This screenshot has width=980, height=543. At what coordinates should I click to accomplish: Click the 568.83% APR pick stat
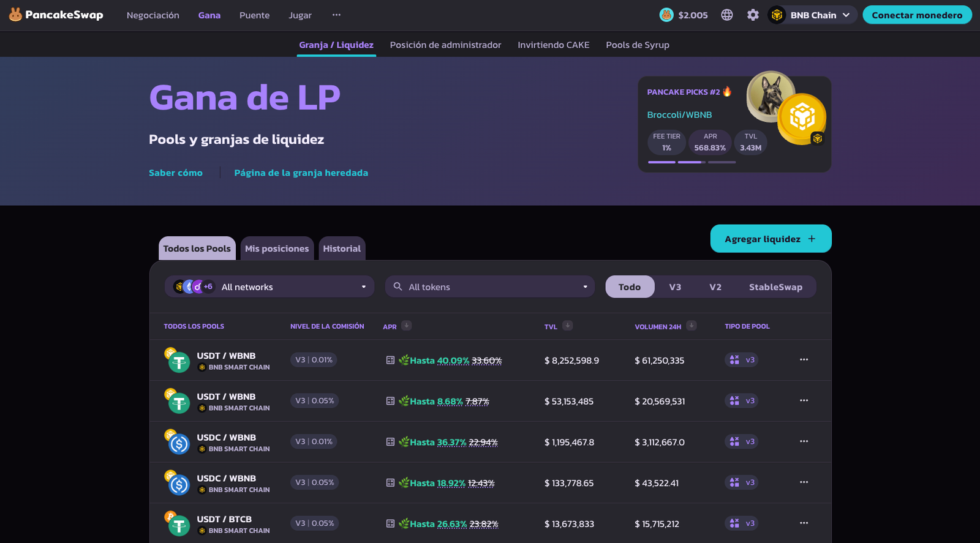710,142
